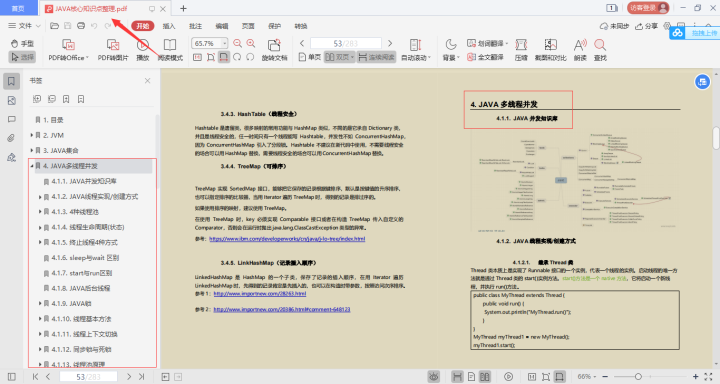Toggle eye protection mode icon in status bar
Image resolution: width=720 pixels, height=384 pixels.
433,377
